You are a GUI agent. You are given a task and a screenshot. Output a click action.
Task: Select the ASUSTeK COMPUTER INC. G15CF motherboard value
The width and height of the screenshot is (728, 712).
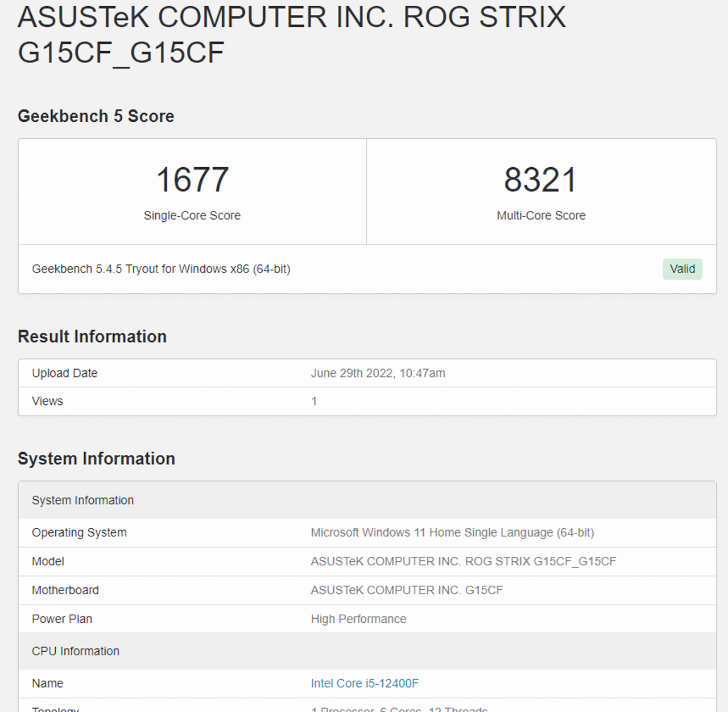pyautogui.click(x=407, y=590)
